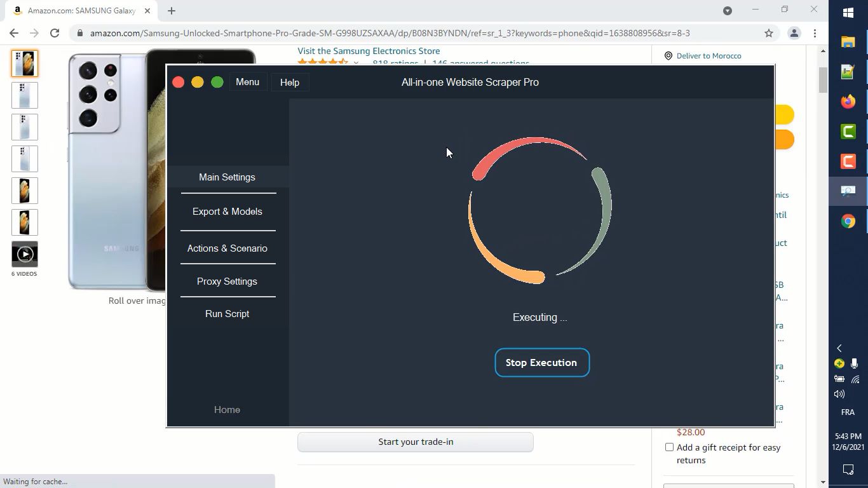The image size is (868, 488).
Task: Open the Windows notification center
Action: 848,470
